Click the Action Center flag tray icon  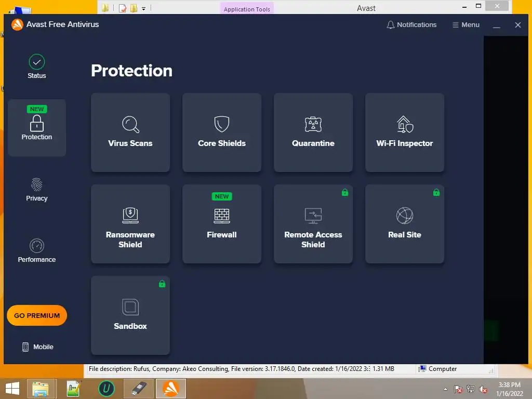458,389
